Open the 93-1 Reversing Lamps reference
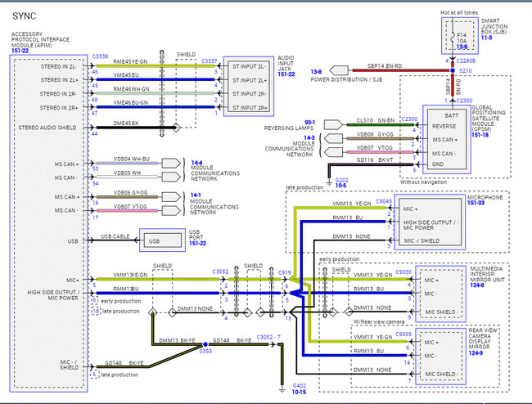Screen dimensions: 532x404 [x=309, y=123]
